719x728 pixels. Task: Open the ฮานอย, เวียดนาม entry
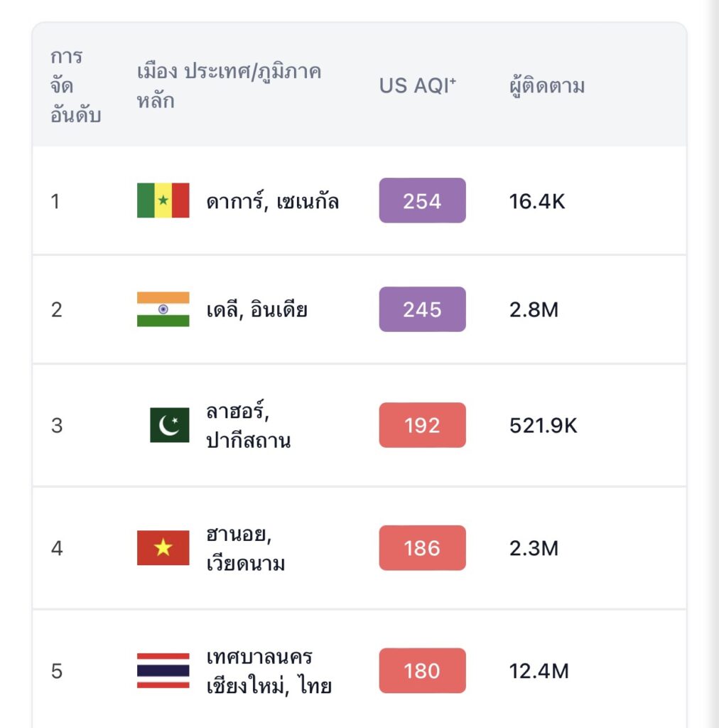pyautogui.click(x=245, y=549)
